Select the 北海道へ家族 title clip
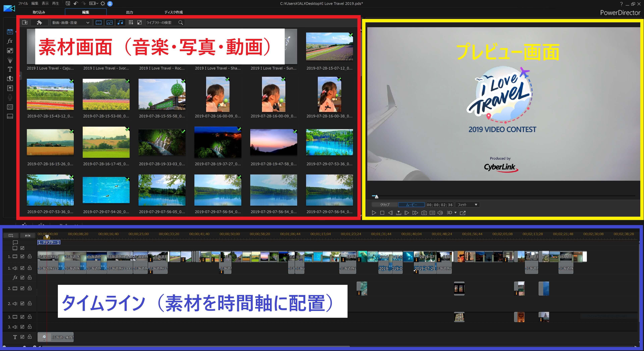The height and width of the screenshot is (351, 644). [56, 337]
